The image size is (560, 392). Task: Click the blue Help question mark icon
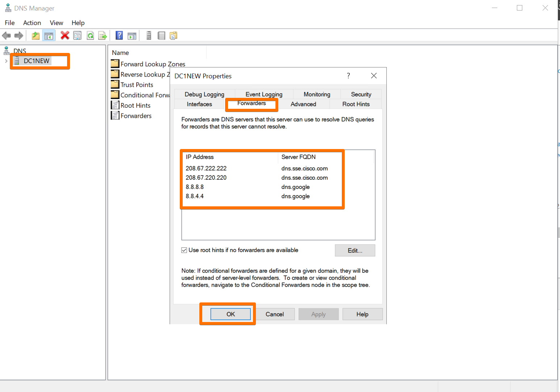pos(119,36)
